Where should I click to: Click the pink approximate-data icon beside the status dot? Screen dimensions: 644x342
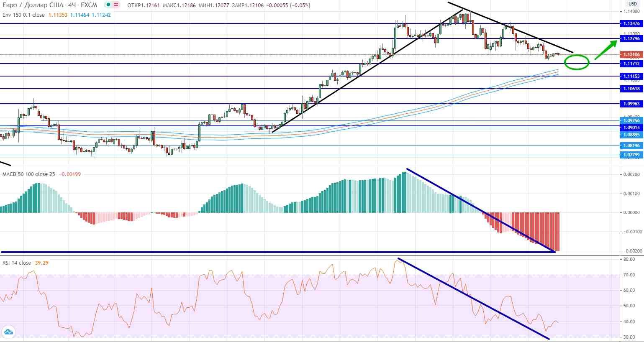[x=116, y=5]
